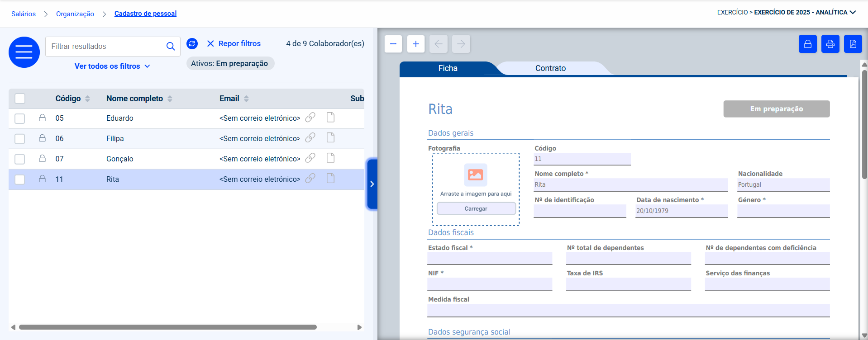This screenshot has width=868, height=340.
Task: Click the Nº de identificação field
Action: [x=580, y=211]
